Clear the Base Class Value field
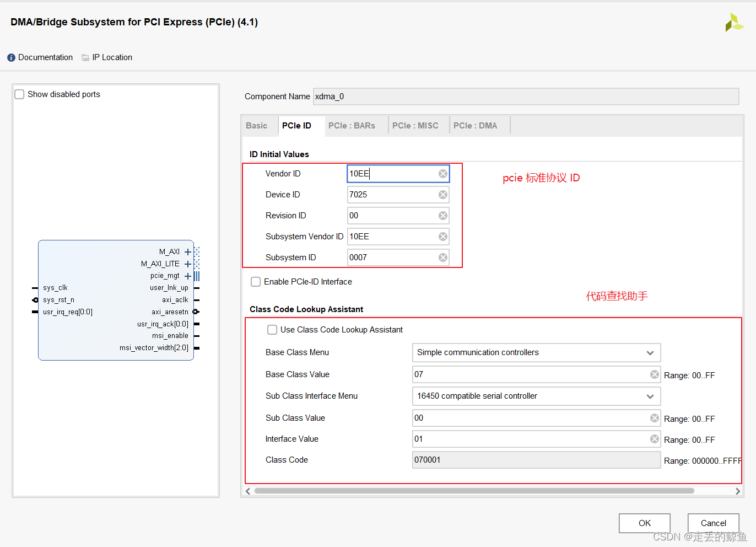Viewport: 756px width, 547px height. point(655,374)
